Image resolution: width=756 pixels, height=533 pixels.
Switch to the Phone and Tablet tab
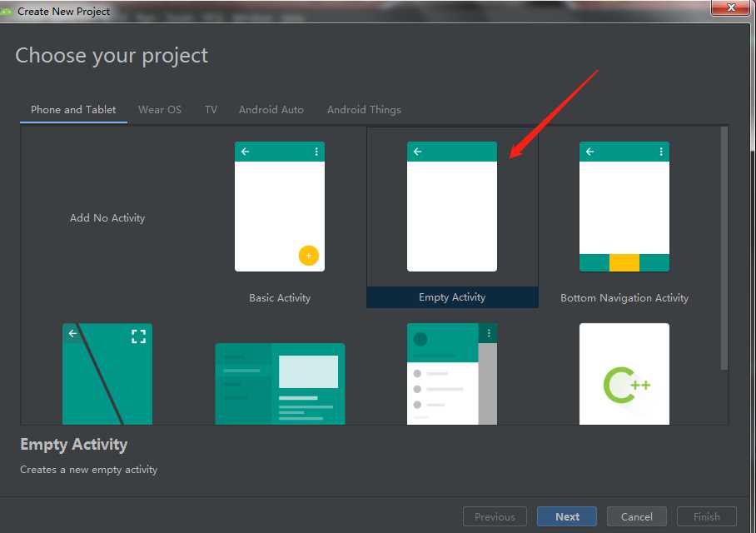click(73, 109)
